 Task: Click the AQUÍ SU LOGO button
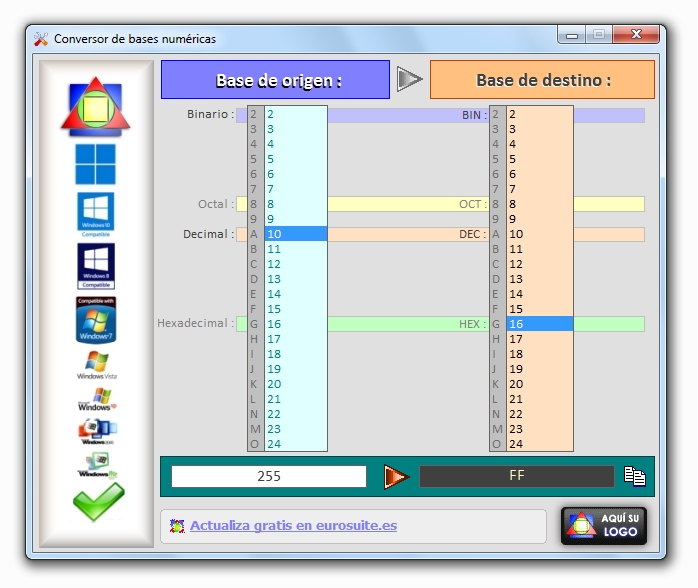604,526
